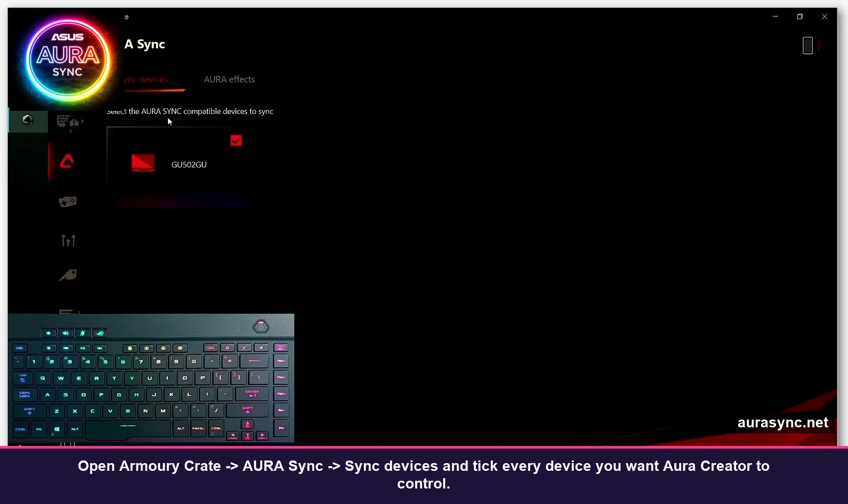Select the Sync devices tab
This screenshot has height=504, width=848.
[x=147, y=80]
